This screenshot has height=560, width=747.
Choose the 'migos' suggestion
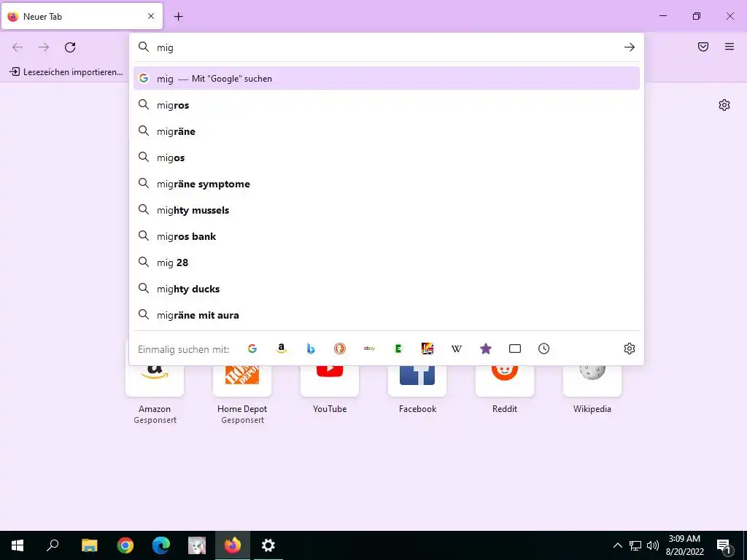point(387,157)
